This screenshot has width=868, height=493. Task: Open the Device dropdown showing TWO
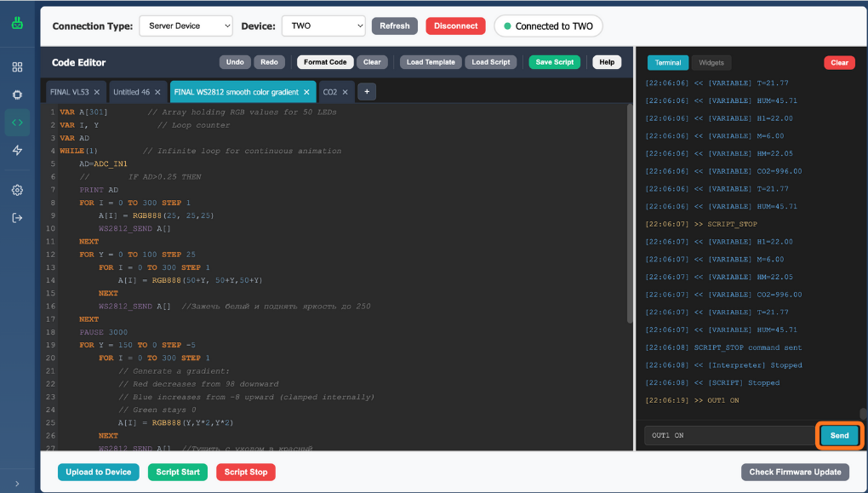tap(323, 26)
